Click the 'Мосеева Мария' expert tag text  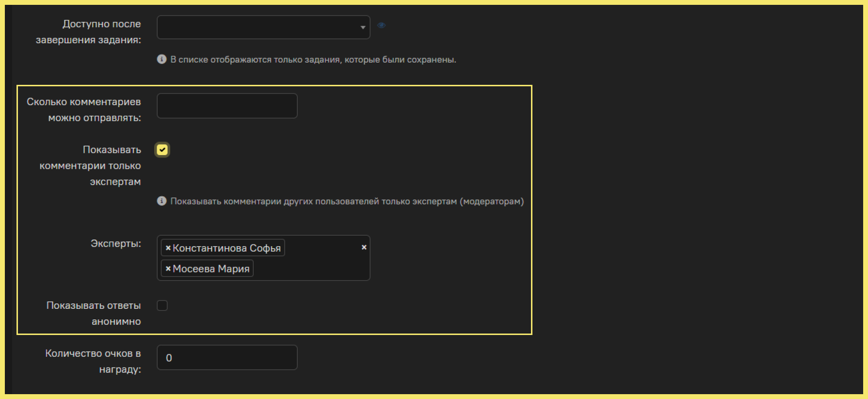click(211, 269)
